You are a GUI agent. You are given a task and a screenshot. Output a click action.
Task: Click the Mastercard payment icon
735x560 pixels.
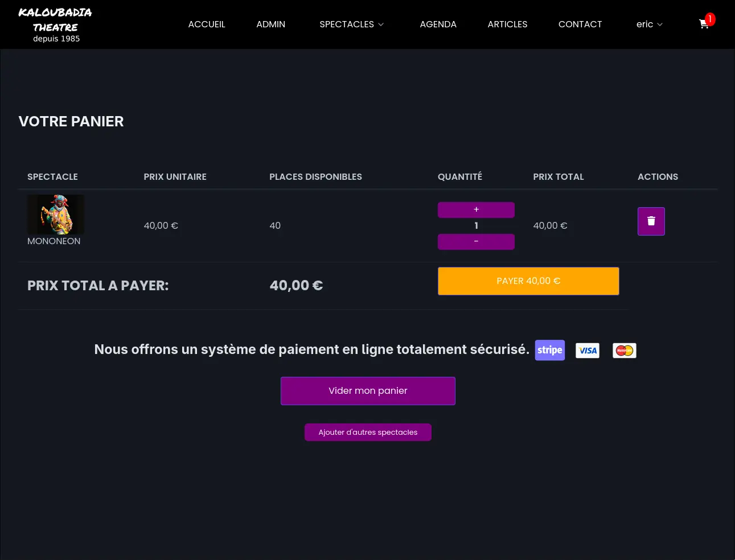click(624, 350)
